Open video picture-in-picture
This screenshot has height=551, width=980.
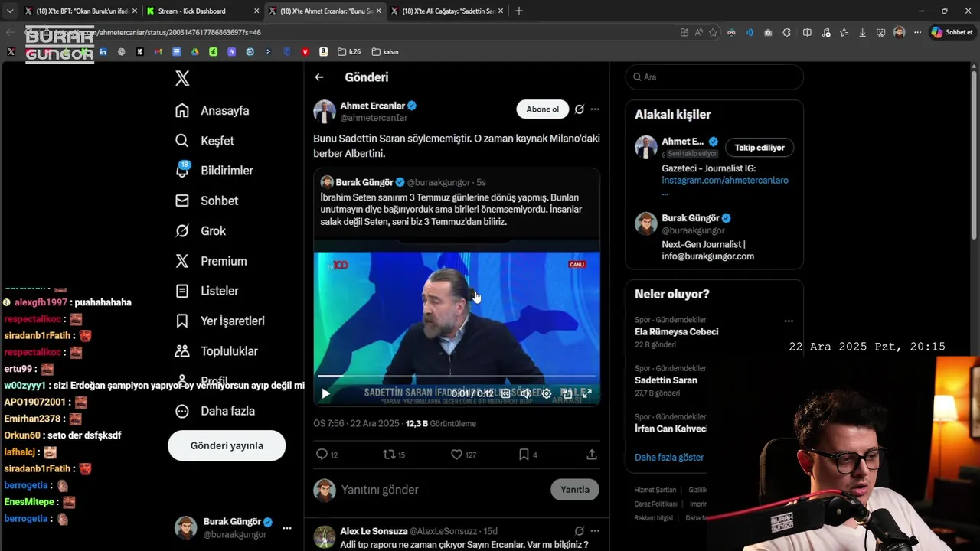567,393
